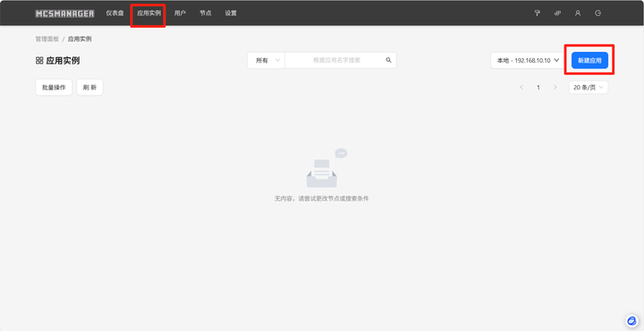Click the MCSManager logo
Viewport: 644px width, 331px height.
65,13
